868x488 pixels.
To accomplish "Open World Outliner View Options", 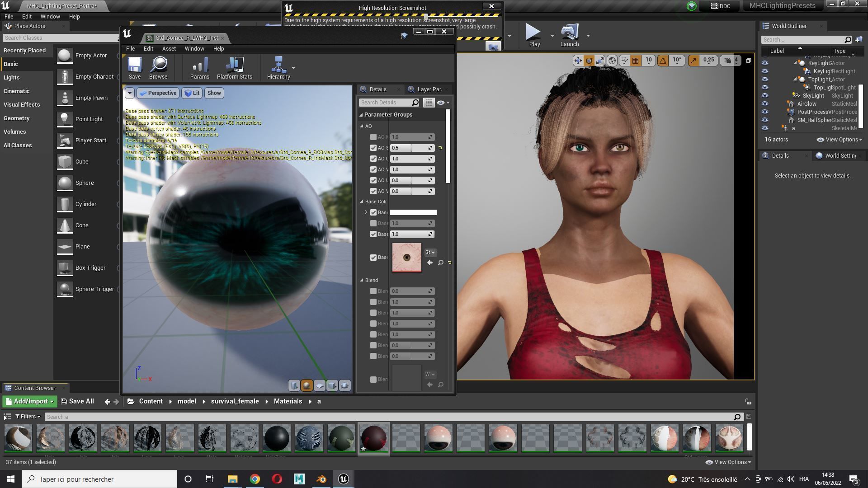I will click(x=840, y=140).
